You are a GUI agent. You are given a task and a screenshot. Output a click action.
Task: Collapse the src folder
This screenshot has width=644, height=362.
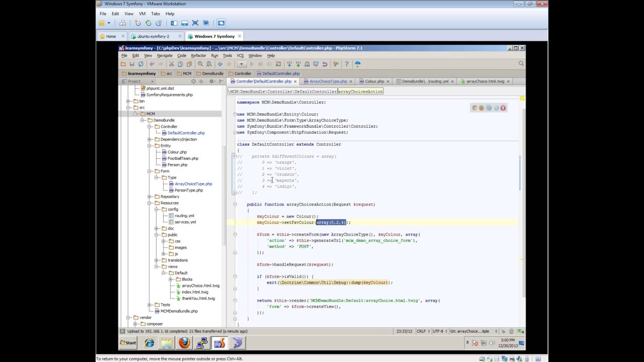pos(129,108)
